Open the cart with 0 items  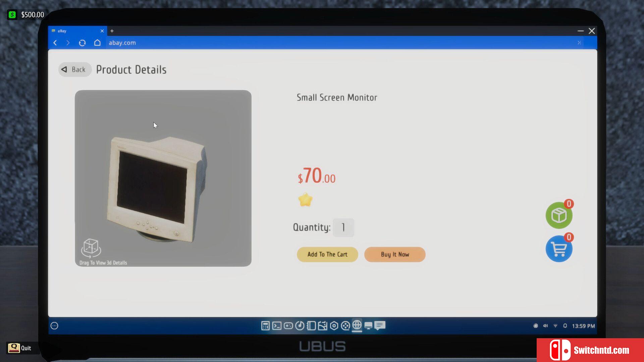point(558,248)
